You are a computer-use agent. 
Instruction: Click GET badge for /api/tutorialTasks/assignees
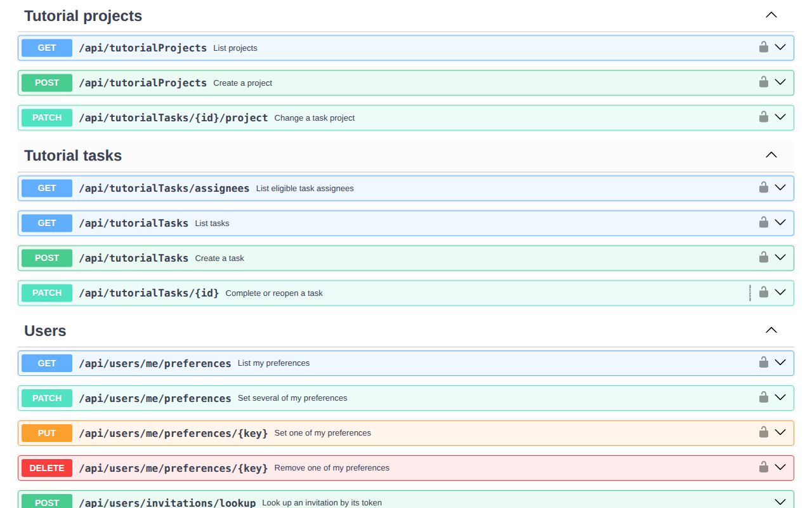pyautogui.click(x=47, y=188)
